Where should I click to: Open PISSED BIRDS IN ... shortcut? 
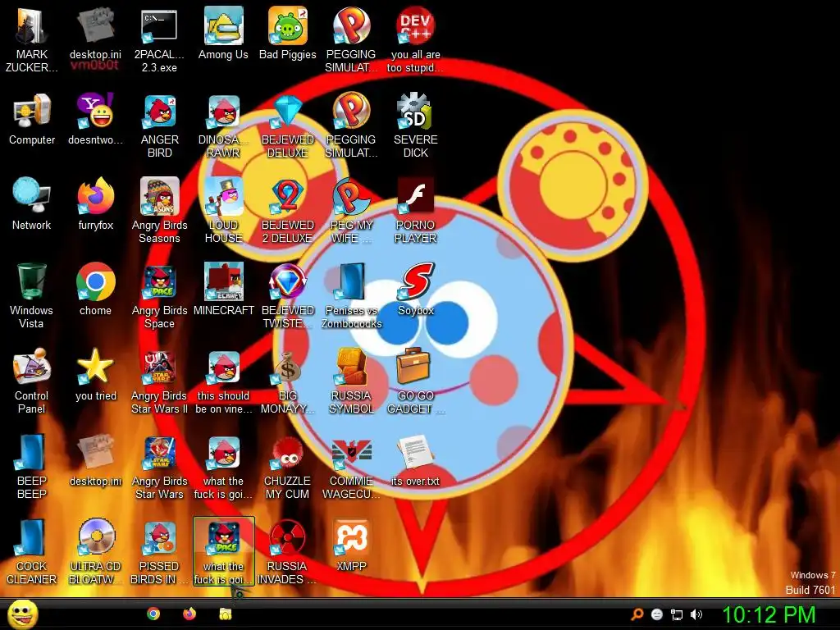pos(160,552)
